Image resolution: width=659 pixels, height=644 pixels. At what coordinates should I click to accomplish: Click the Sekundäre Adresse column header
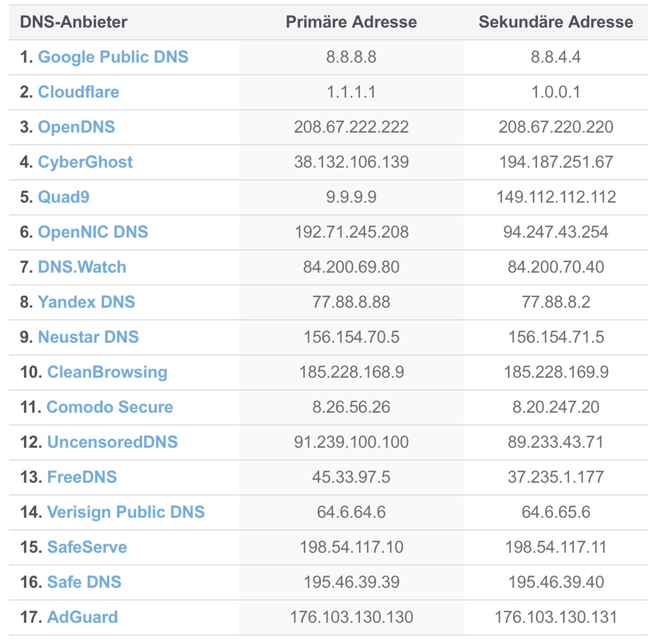556,22
